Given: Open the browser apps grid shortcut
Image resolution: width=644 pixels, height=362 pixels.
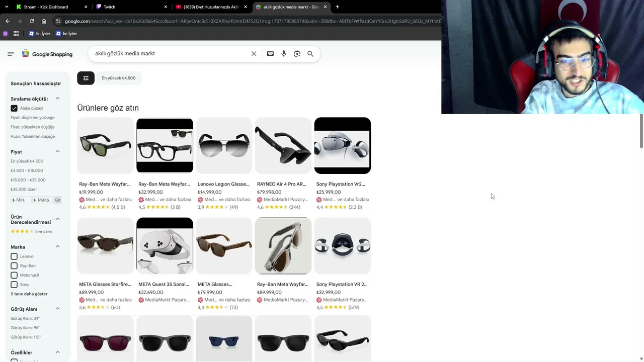Looking at the screenshot, I should pos(16,34).
